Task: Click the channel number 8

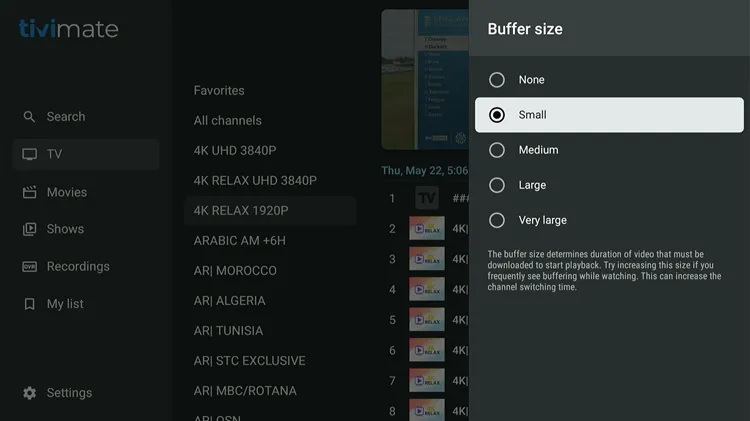Action: click(392, 411)
